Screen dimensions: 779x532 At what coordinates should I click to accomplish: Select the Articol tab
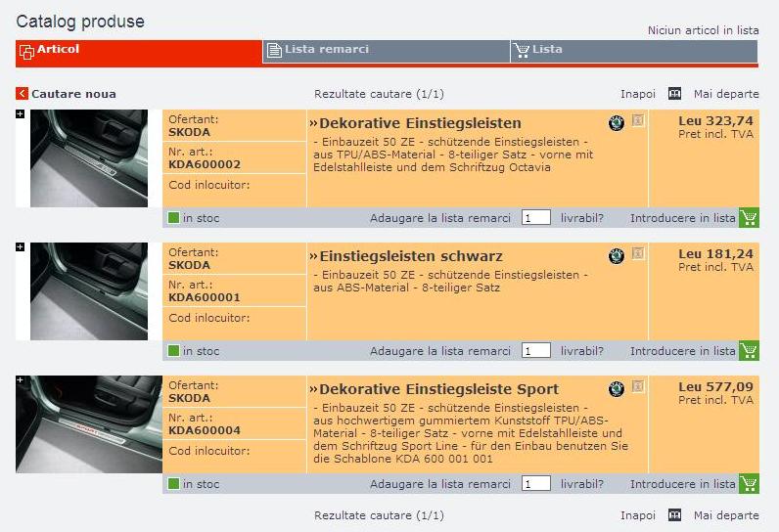click(x=58, y=50)
